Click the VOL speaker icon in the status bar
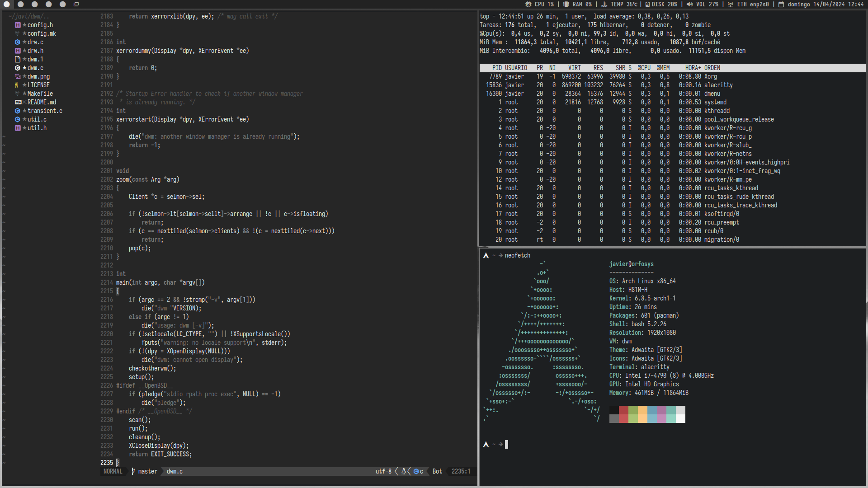This screenshot has height=488, width=868. (x=689, y=4)
